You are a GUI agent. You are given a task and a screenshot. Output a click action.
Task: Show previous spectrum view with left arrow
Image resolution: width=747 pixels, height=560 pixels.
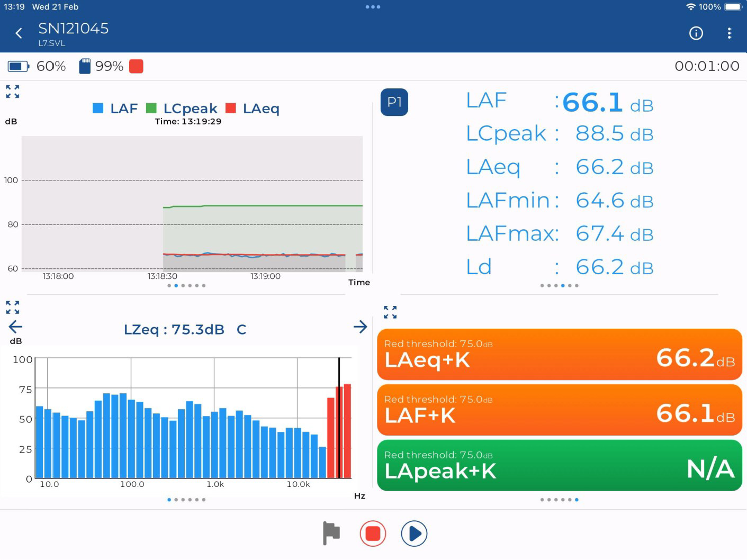click(15, 327)
